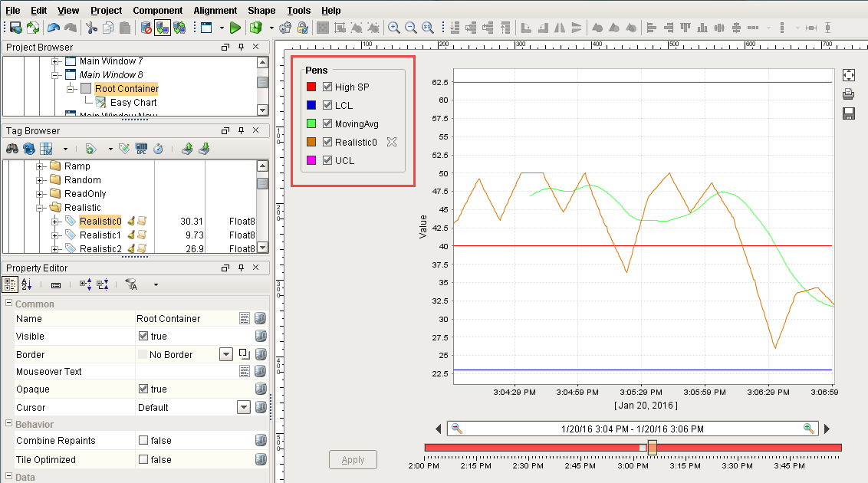Click the filter funnel icon in Property Editor
Image resolution: width=868 pixels, height=483 pixels.
point(131,285)
